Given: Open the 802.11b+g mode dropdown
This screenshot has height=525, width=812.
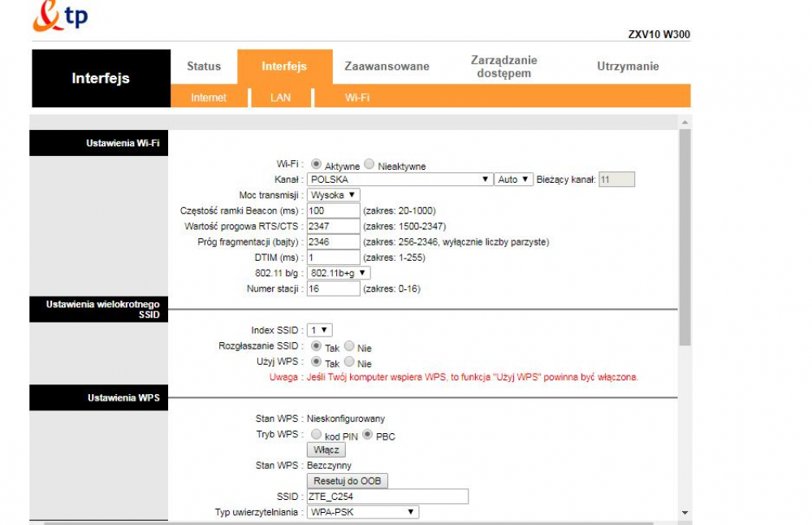Looking at the screenshot, I should click(x=339, y=273).
